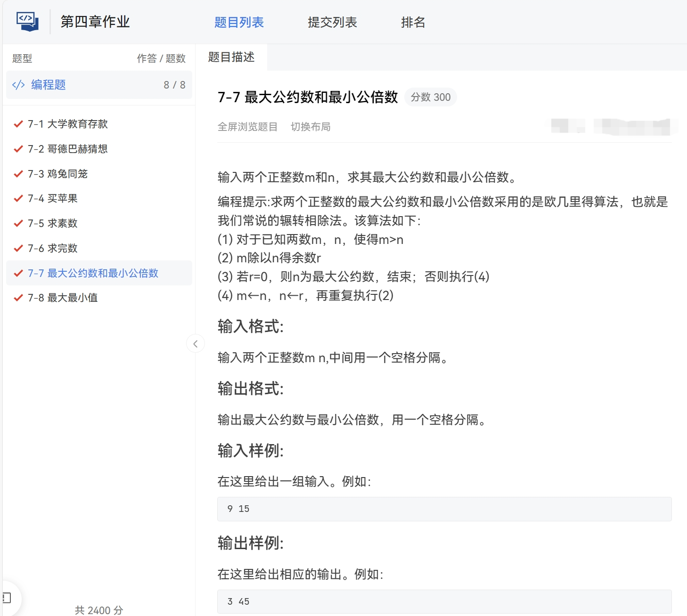
Task: Click the sample output code block 3 45
Action: point(444,601)
